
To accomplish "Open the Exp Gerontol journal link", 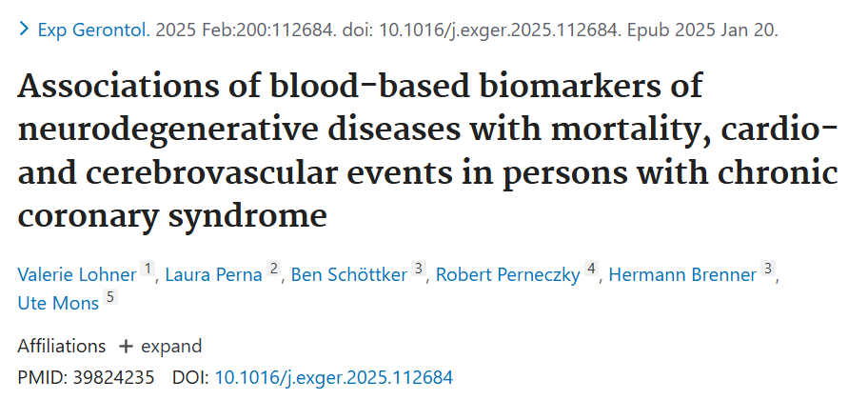I will click(94, 30).
